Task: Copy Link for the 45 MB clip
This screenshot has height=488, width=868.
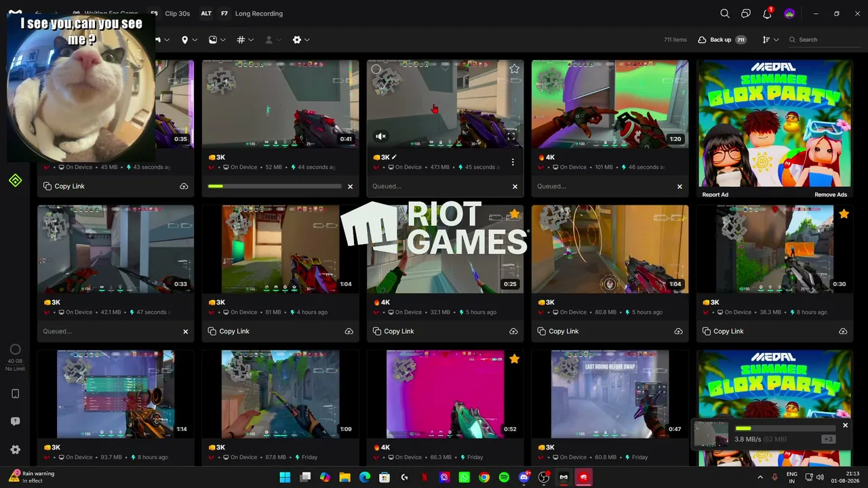Action: tap(64, 186)
